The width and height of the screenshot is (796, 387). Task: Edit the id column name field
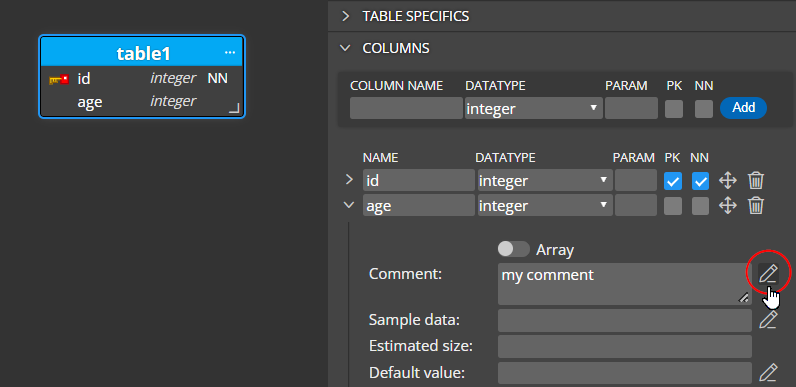click(419, 180)
